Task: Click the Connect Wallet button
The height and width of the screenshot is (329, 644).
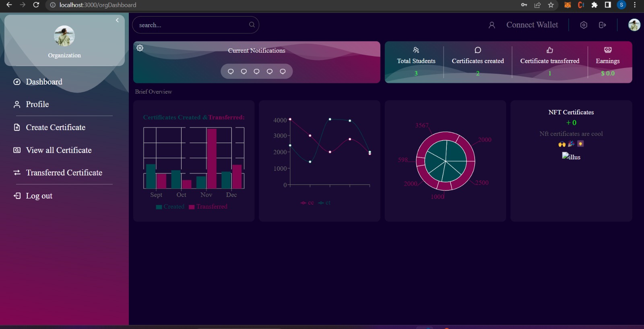Action: coord(532,25)
